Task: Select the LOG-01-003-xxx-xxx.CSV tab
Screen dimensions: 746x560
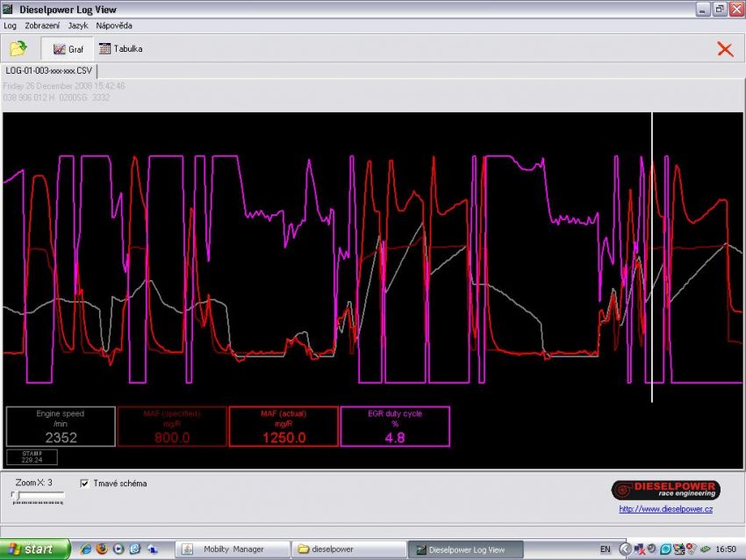Action: click(48, 70)
